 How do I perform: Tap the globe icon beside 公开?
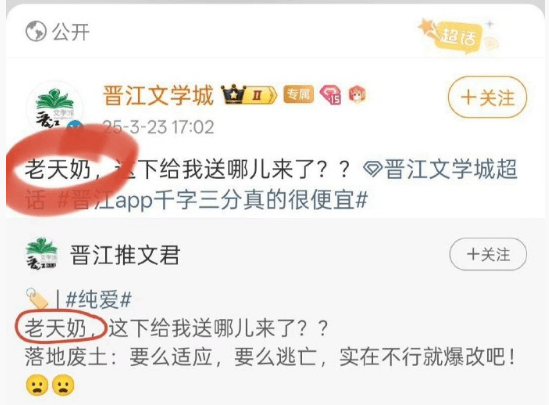(x=36, y=31)
